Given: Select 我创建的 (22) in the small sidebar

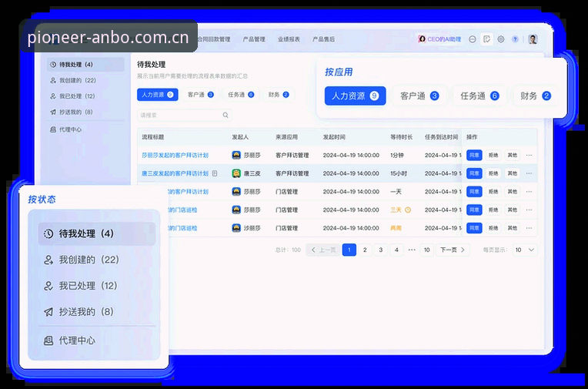Looking at the screenshot, I should [86, 80].
